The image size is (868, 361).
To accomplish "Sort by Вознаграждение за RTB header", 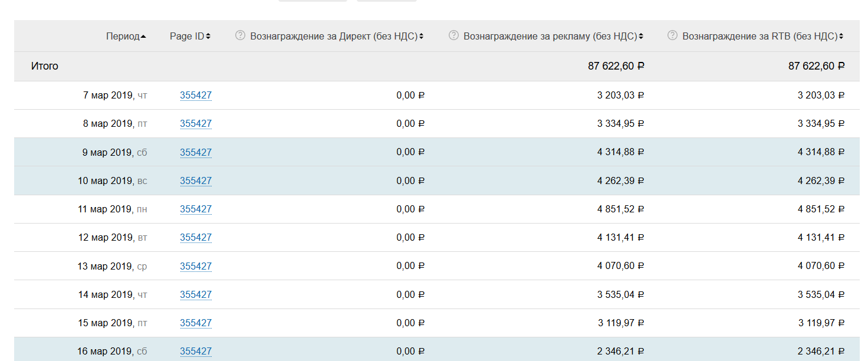I will tap(762, 36).
